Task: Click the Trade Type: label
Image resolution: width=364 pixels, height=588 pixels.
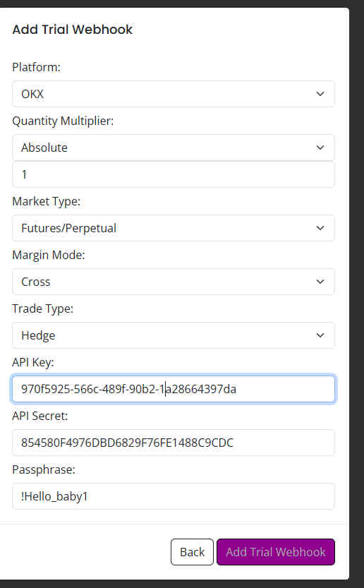Action: [x=43, y=308]
